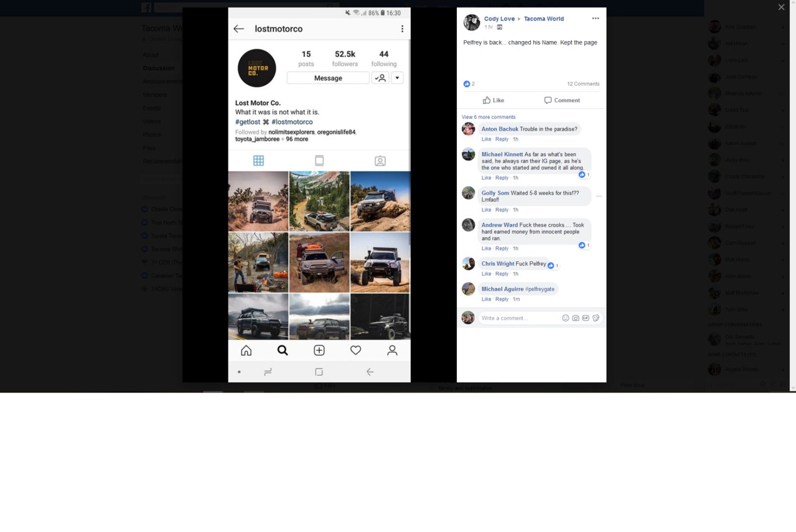Viewport: 796px width, 532px height.
Task: Reply to Golly Som's comment
Action: [502, 210]
